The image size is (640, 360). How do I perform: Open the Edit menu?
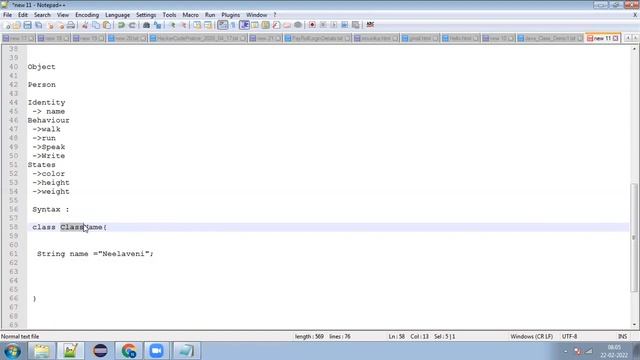tap(23, 15)
